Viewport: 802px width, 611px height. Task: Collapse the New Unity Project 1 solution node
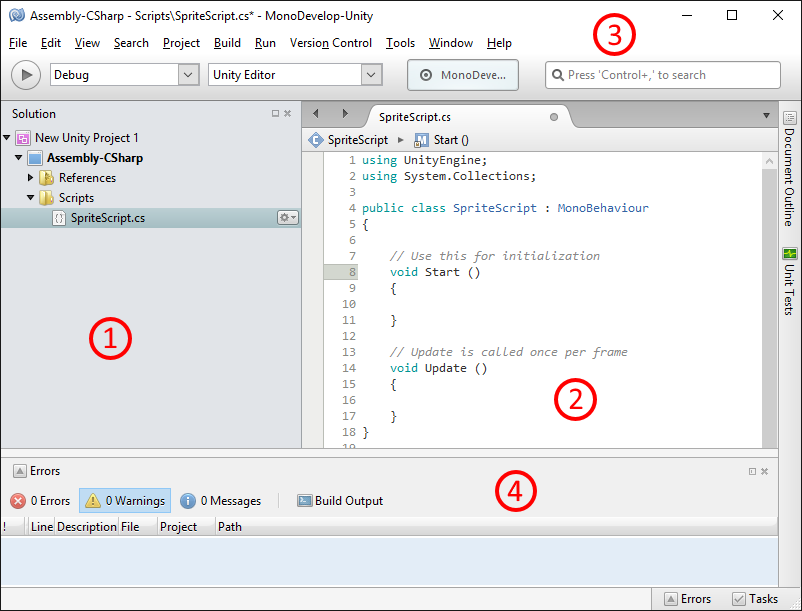pos(7,138)
